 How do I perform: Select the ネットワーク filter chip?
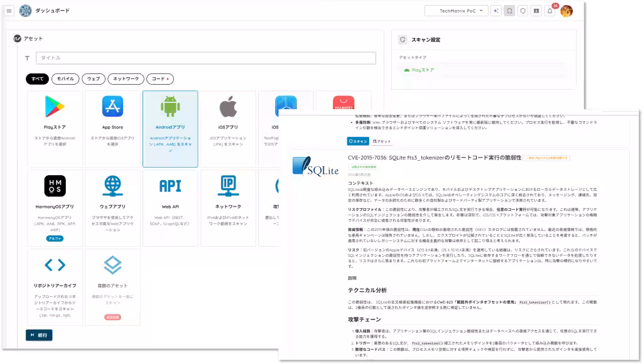point(126,78)
